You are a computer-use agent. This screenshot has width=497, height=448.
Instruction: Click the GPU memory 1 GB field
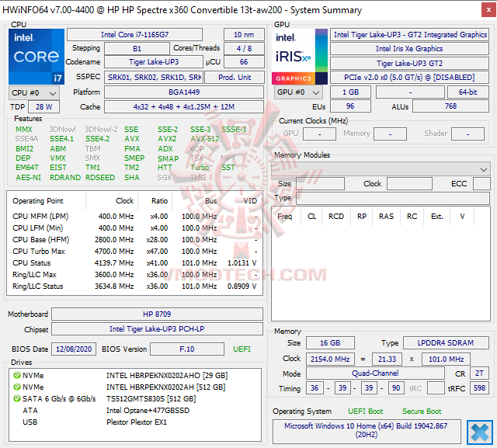[350, 92]
